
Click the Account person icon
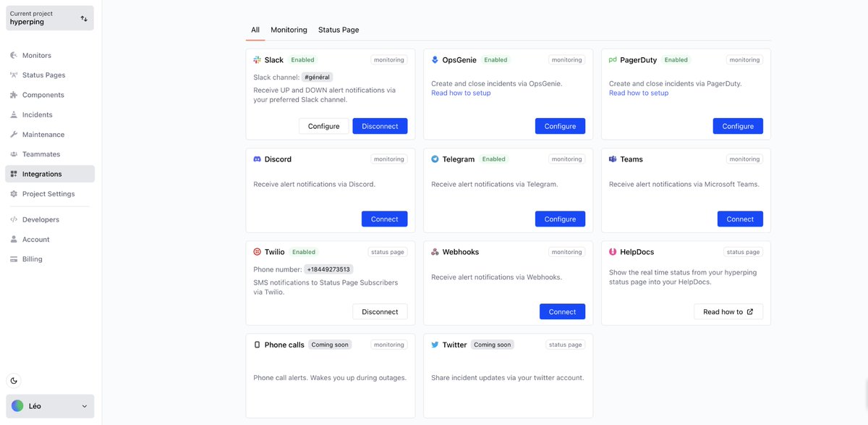click(14, 239)
